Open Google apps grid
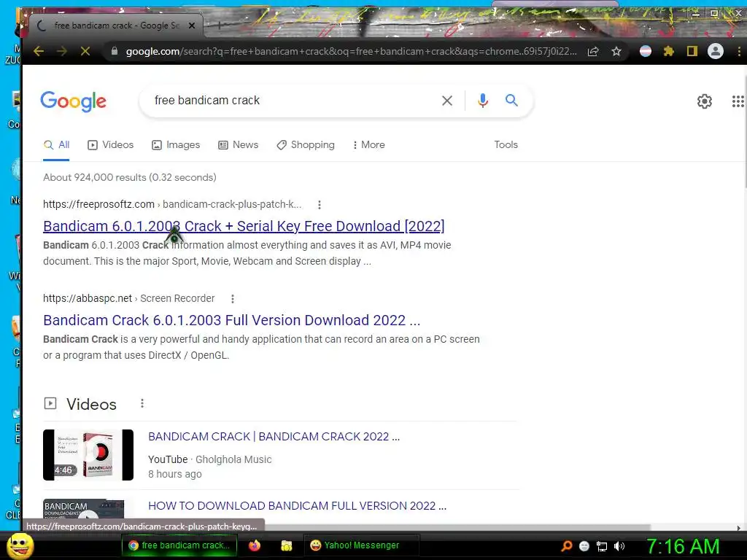Viewport: 747px width, 560px height. (x=738, y=101)
